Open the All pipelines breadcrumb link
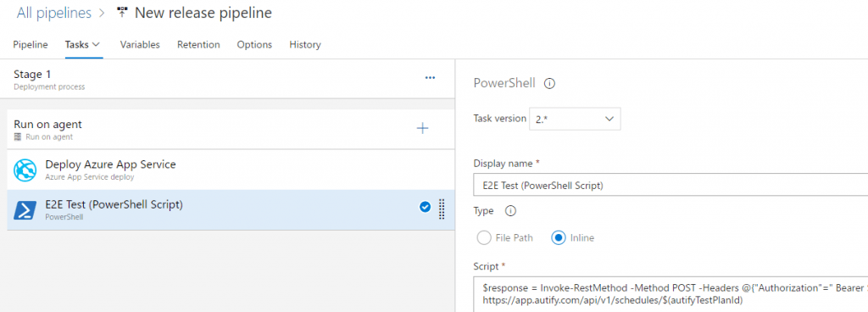 (53, 13)
